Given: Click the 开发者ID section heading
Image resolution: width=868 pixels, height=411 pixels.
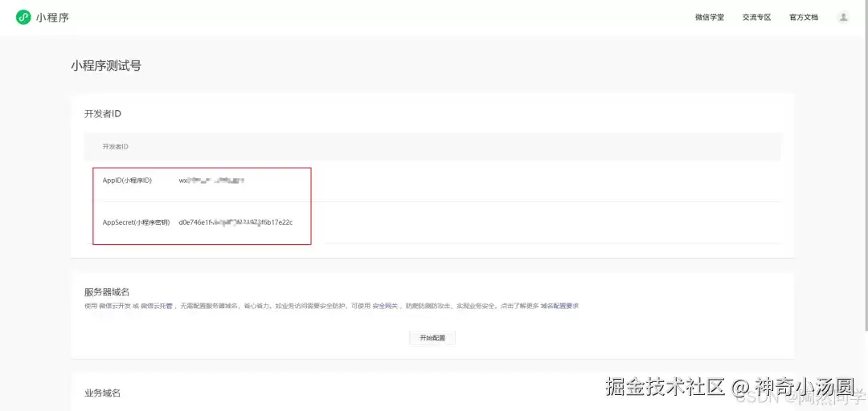Looking at the screenshot, I should click(103, 114).
